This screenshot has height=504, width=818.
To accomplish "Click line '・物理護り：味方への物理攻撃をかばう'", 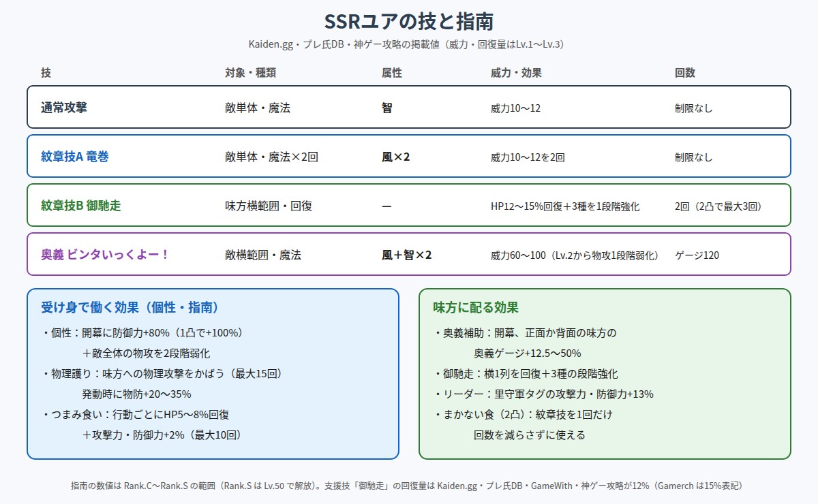I will pyautogui.click(x=162, y=374).
